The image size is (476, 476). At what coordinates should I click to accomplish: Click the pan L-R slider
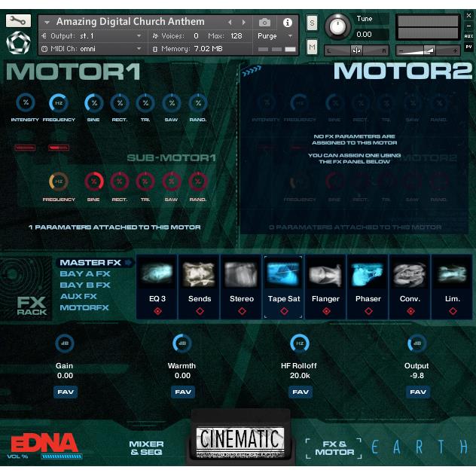point(356,50)
